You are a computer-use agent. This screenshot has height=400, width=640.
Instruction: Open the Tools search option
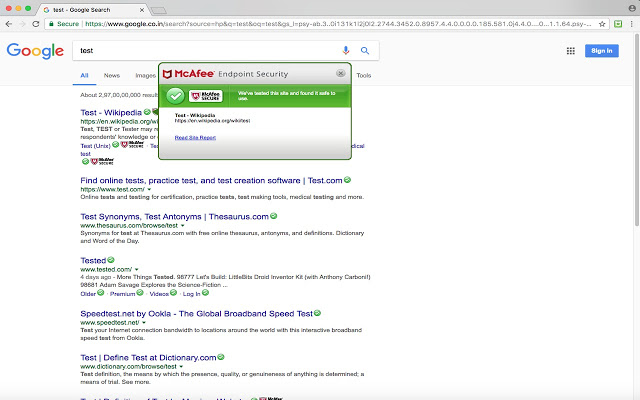coord(364,75)
